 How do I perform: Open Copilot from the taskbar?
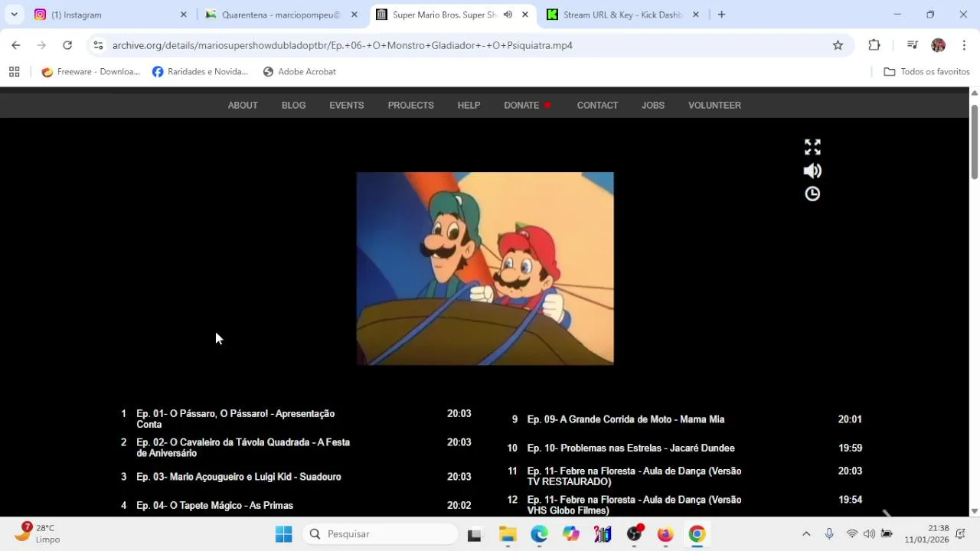click(x=571, y=534)
